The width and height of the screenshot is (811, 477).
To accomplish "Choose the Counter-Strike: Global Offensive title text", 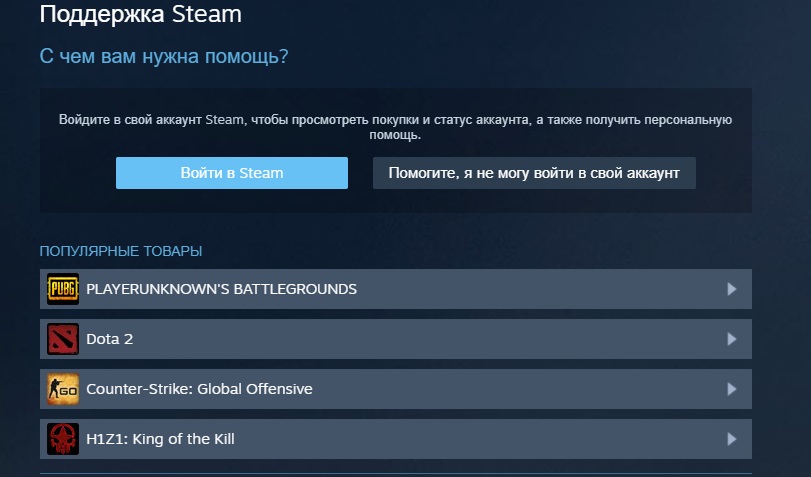I will pyautogui.click(x=199, y=389).
